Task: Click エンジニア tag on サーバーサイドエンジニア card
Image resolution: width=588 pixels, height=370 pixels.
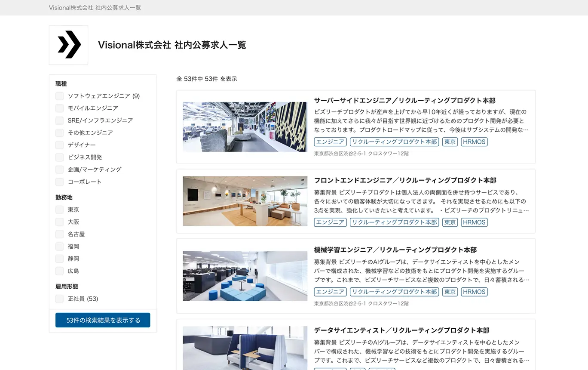Action: point(330,142)
